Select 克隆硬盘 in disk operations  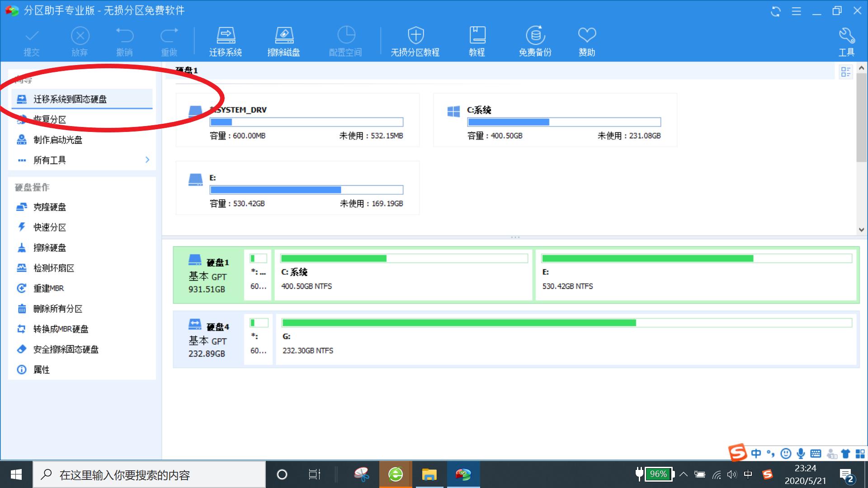click(x=50, y=207)
